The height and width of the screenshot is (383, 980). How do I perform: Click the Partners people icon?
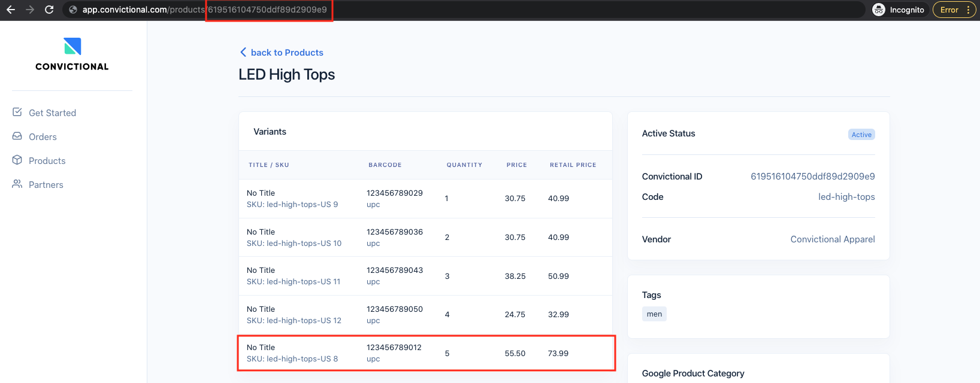(x=17, y=184)
